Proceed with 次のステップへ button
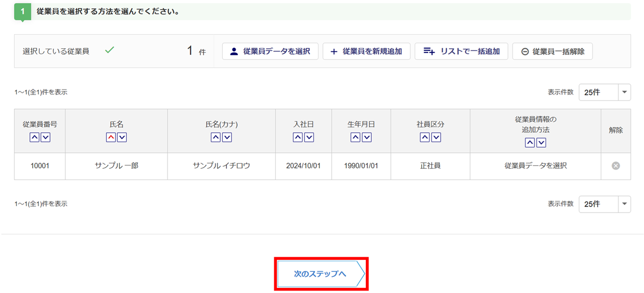The width and height of the screenshot is (644, 293). pos(321,274)
